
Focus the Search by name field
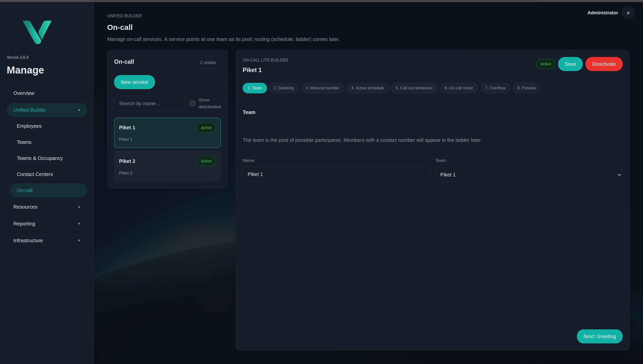coord(149,103)
